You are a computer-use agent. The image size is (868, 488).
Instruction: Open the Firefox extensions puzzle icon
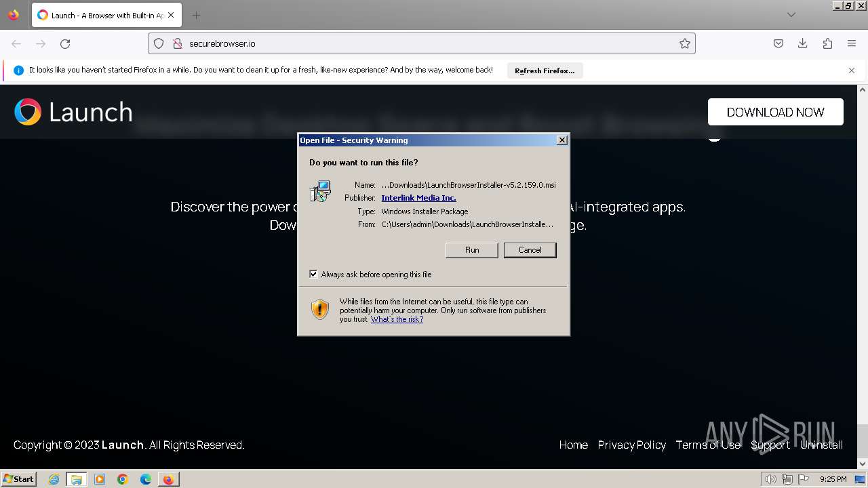[x=827, y=43]
